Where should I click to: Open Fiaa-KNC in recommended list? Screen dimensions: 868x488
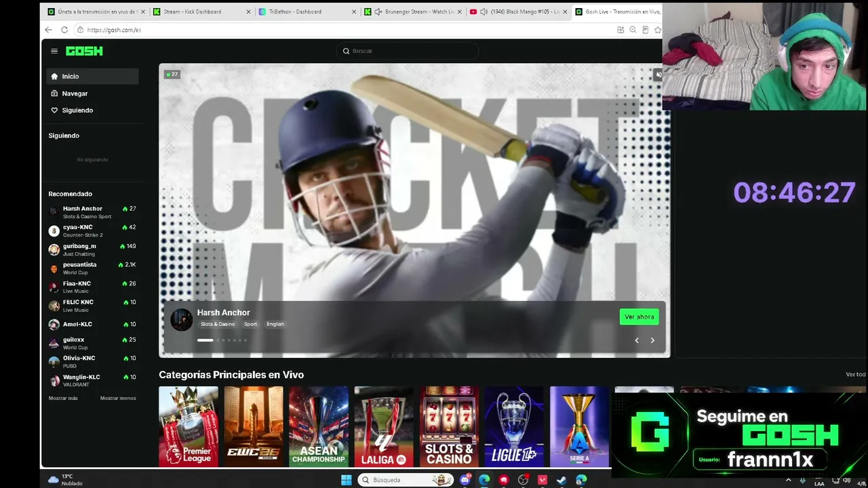click(92, 287)
